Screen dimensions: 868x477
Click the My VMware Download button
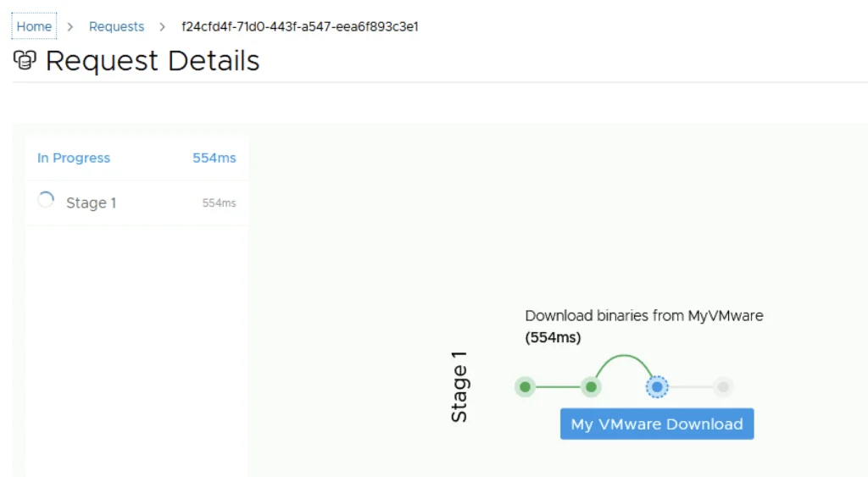click(657, 424)
